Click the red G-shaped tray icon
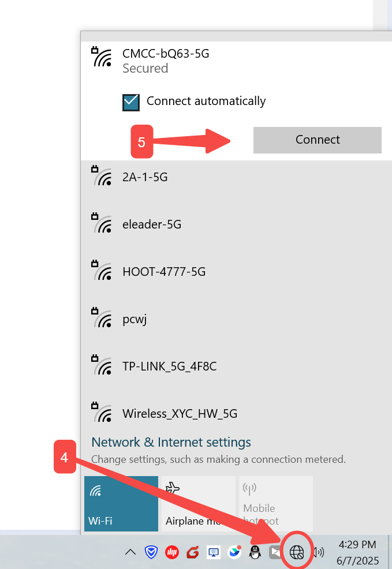 [193, 552]
